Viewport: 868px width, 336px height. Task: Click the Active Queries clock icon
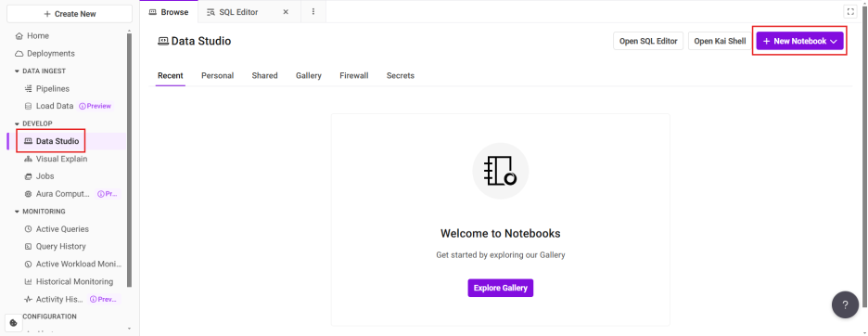tap(29, 229)
